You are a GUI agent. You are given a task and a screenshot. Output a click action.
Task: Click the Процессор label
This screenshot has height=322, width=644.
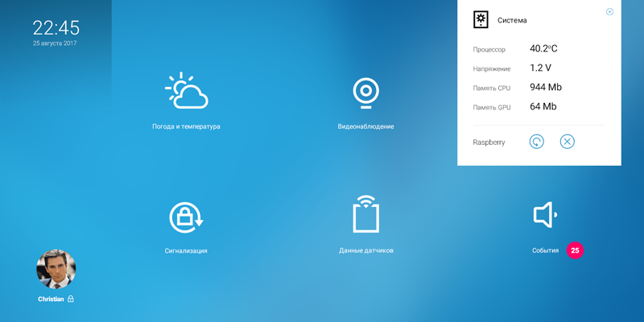click(489, 50)
